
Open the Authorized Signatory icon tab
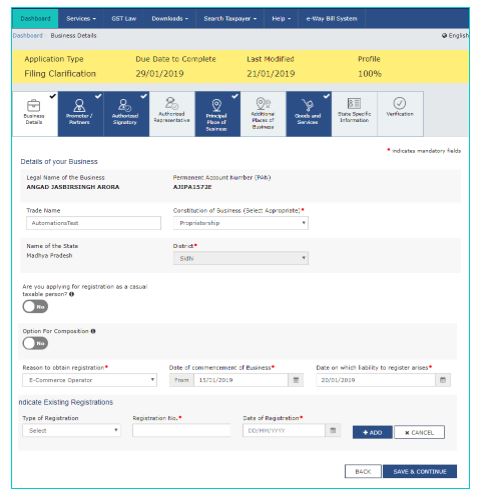coord(125,105)
